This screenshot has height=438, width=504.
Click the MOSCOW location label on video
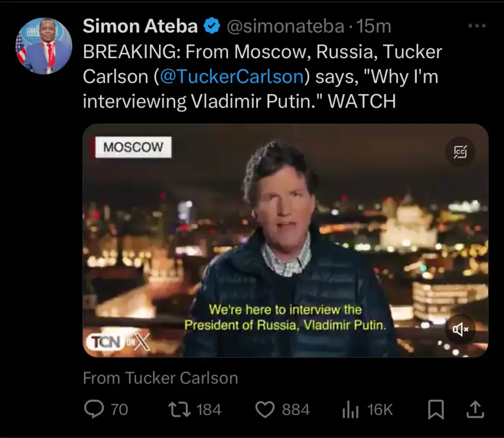pyautogui.click(x=133, y=147)
